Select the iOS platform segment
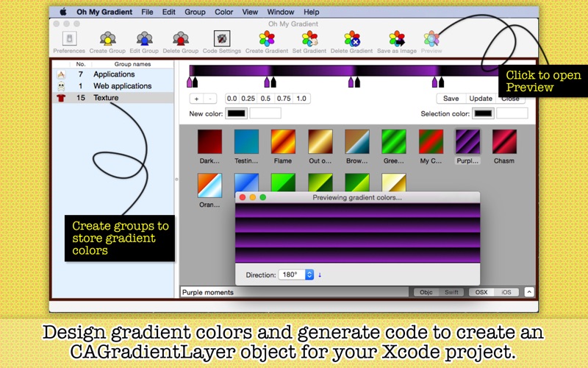The width and height of the screenshot is (588, 368). 506,292
